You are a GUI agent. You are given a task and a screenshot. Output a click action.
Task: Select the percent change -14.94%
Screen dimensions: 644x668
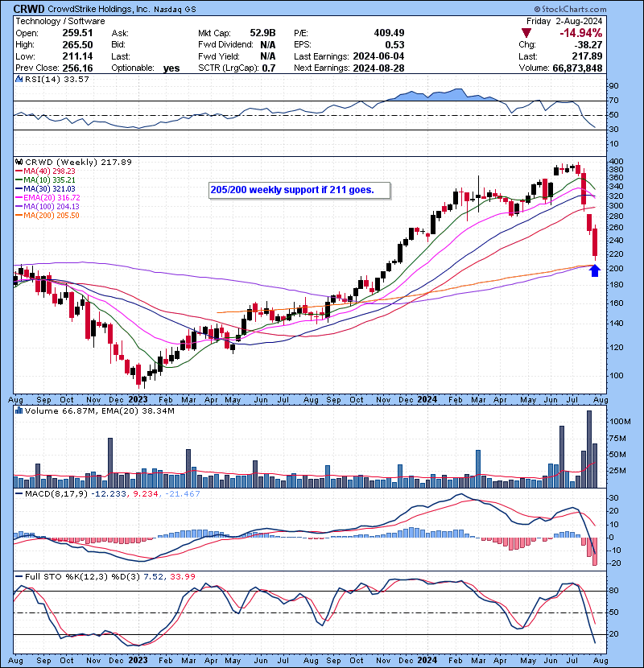(x=581, y=33)
